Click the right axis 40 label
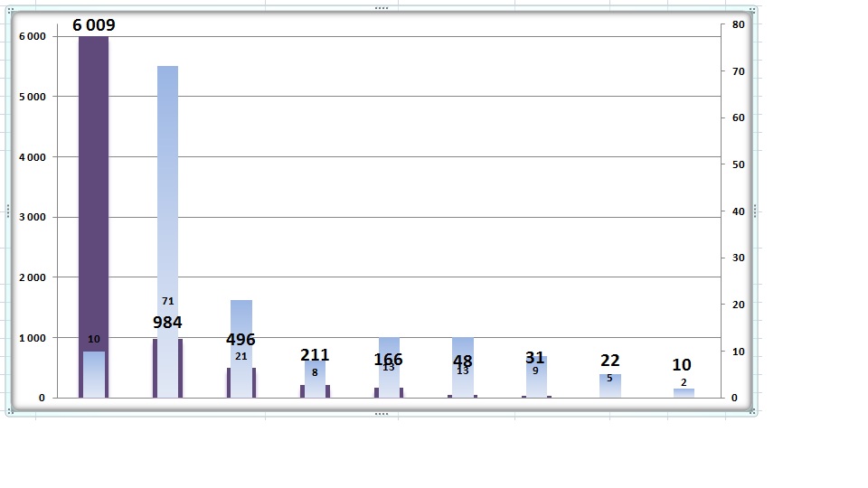 tap(738, 211)
